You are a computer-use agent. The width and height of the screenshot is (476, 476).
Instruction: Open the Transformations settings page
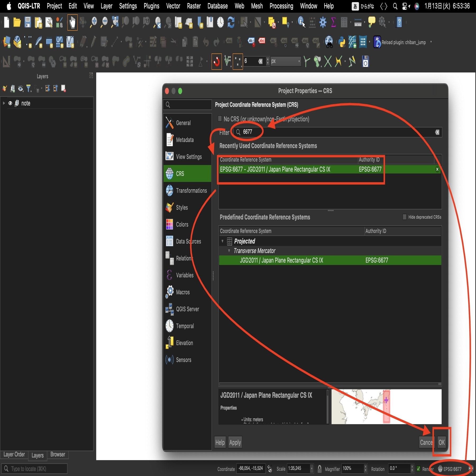187,191
